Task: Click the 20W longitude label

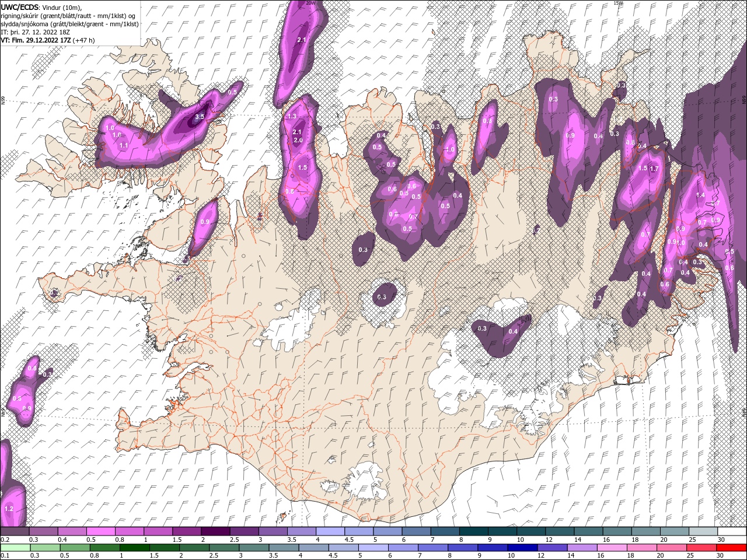Action: coord(310,3)
